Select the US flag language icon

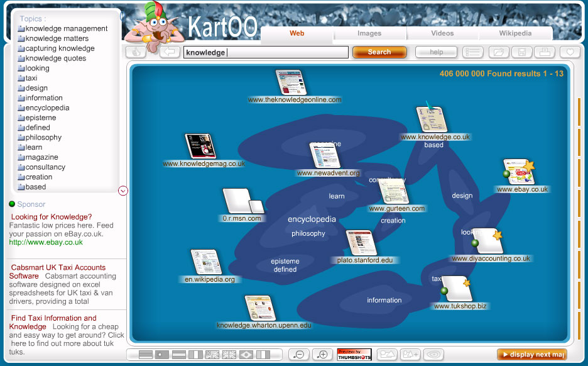click(x=212, y=354)
